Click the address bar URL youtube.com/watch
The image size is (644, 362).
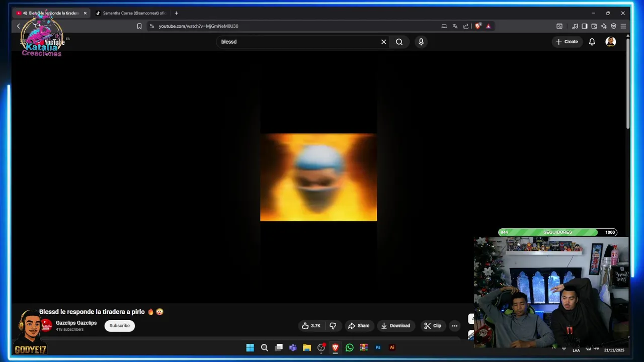click(x=199, y=26)
